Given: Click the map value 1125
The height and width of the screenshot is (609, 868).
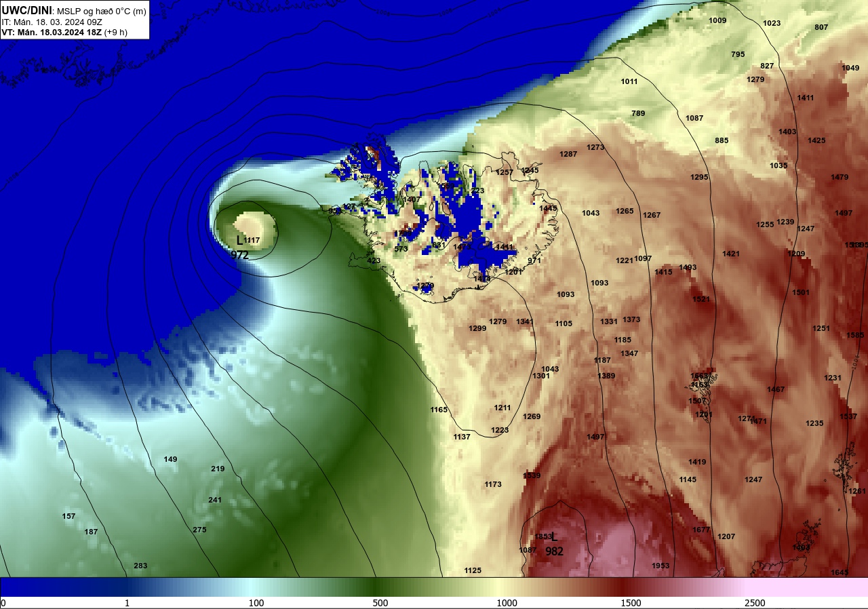Looking at the screenshot, I should coord(473,570).
